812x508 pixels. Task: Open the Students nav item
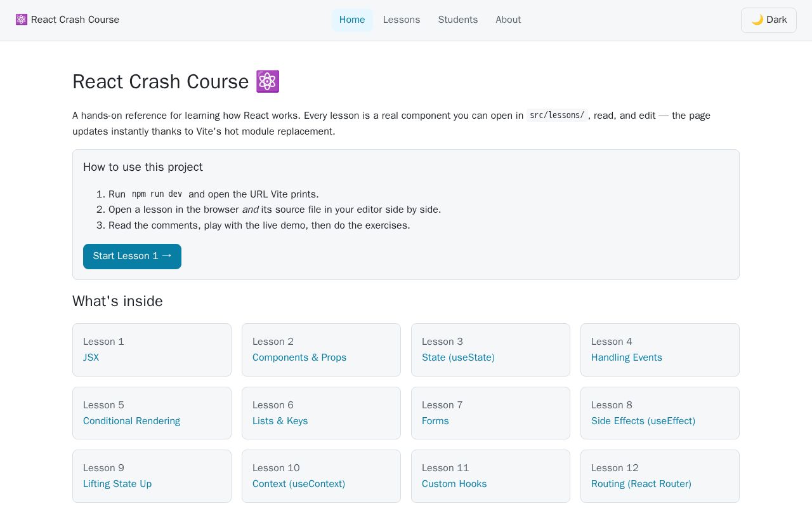tap(458, 20)
